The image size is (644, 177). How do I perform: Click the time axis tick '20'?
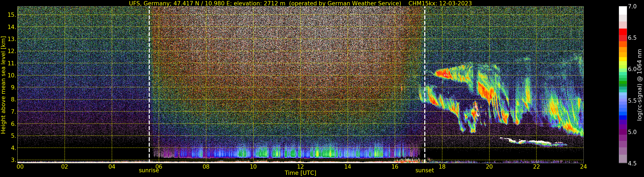tap(489, 167)
